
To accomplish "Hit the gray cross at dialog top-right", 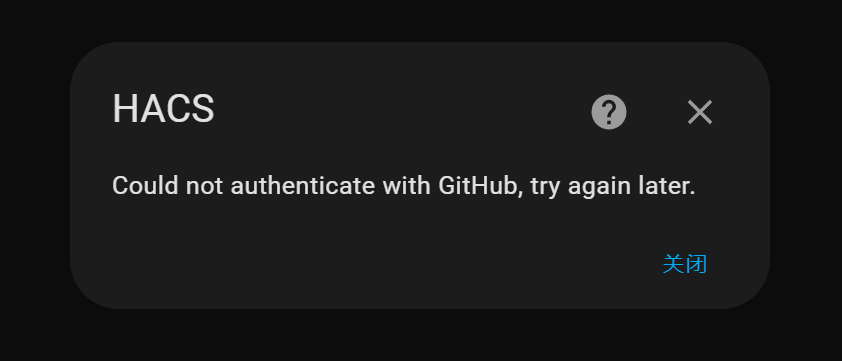I will click(700, 112).
